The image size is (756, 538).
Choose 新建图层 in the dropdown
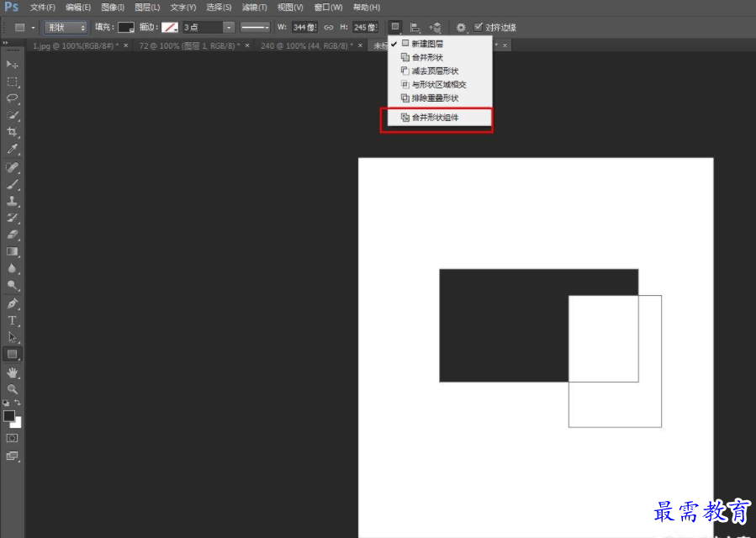(440, 44)
